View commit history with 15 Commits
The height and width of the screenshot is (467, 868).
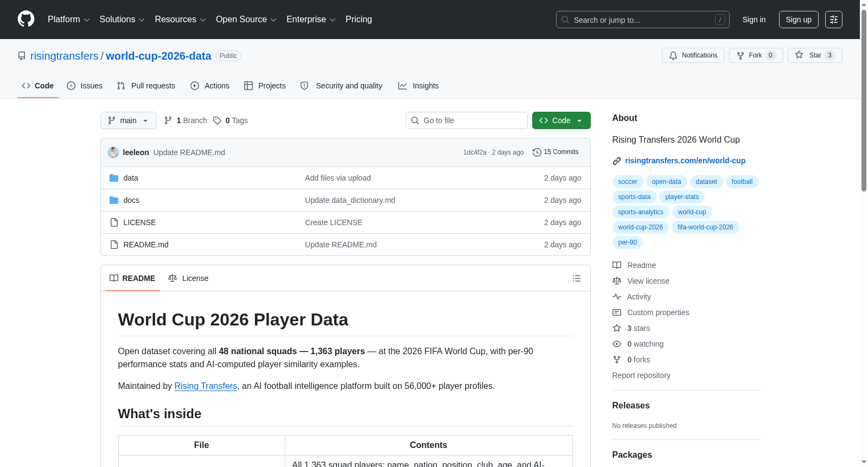pyautogui.click(x=556, y=152)
